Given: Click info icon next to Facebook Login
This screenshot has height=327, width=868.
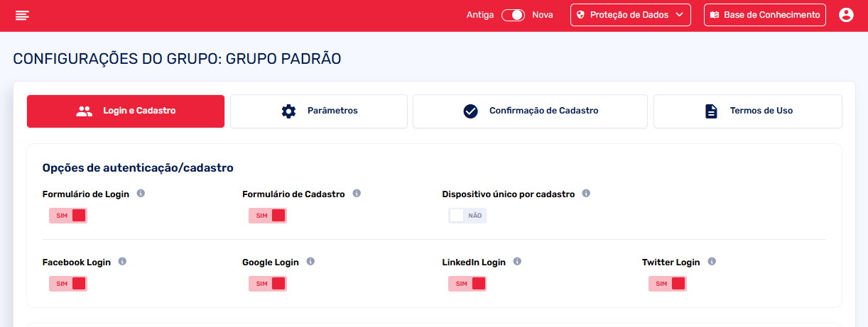Looking at the screenshot, I should (122, 261).
